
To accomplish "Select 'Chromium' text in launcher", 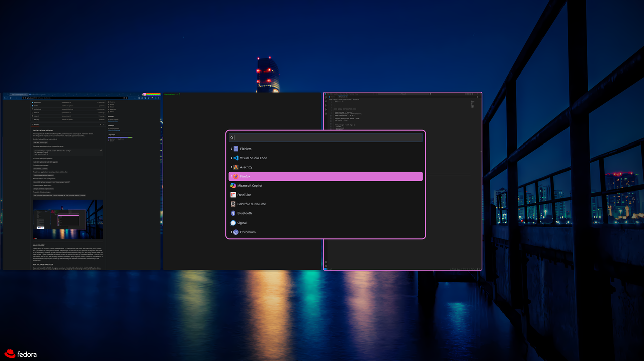I will (248, 232).
